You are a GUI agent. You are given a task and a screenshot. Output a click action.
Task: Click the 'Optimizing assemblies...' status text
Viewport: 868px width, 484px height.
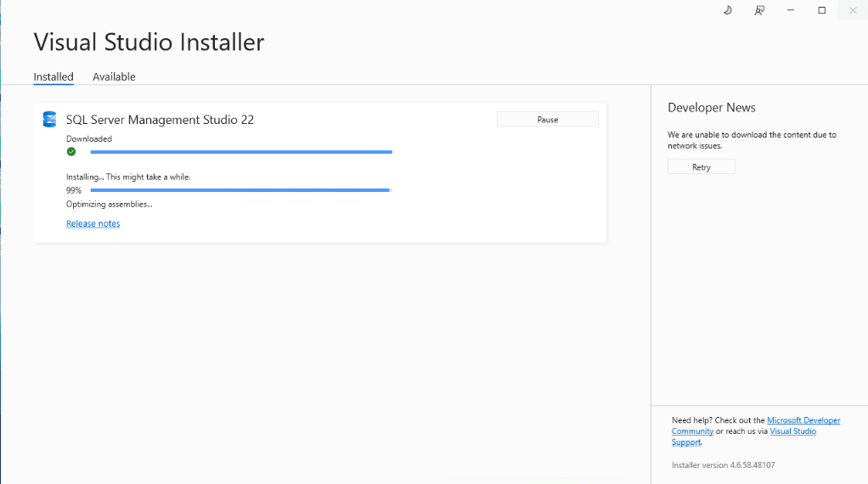(x=109, y=204)
